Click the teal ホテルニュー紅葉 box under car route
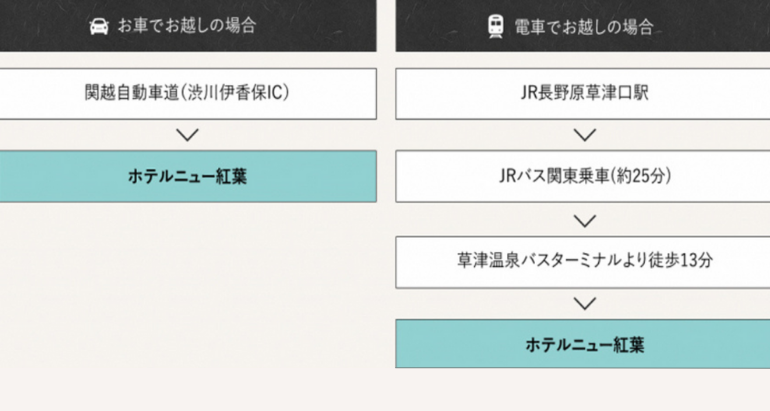 (188, 177)
